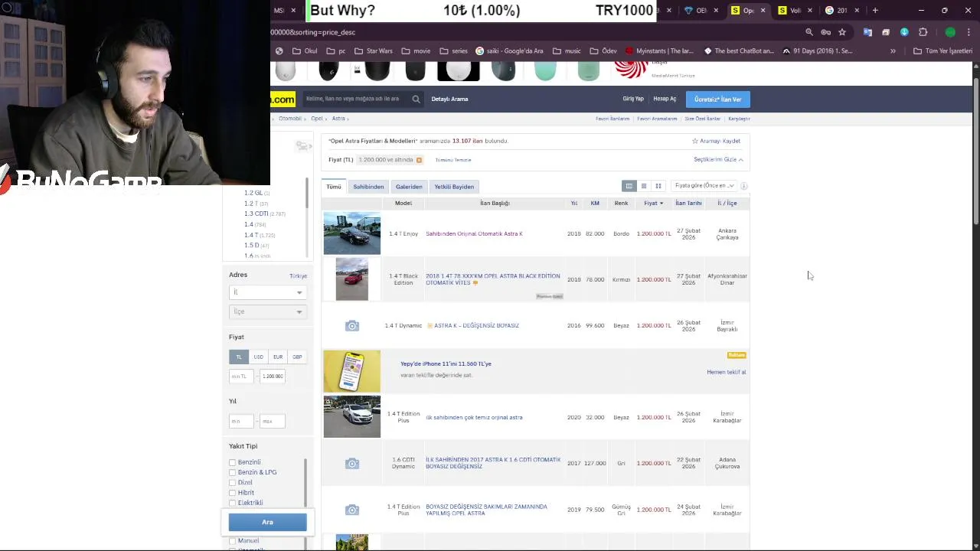Click camera placeholder of 2019 Edition Plus listing
The height and width of the screenshot is (551, 980).
coord(351,510)
